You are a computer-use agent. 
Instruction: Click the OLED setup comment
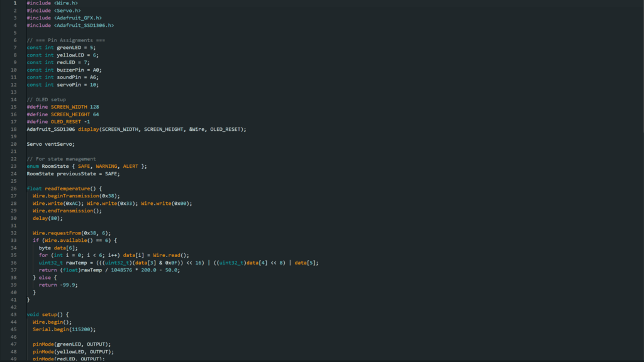(x=47, y=99)
